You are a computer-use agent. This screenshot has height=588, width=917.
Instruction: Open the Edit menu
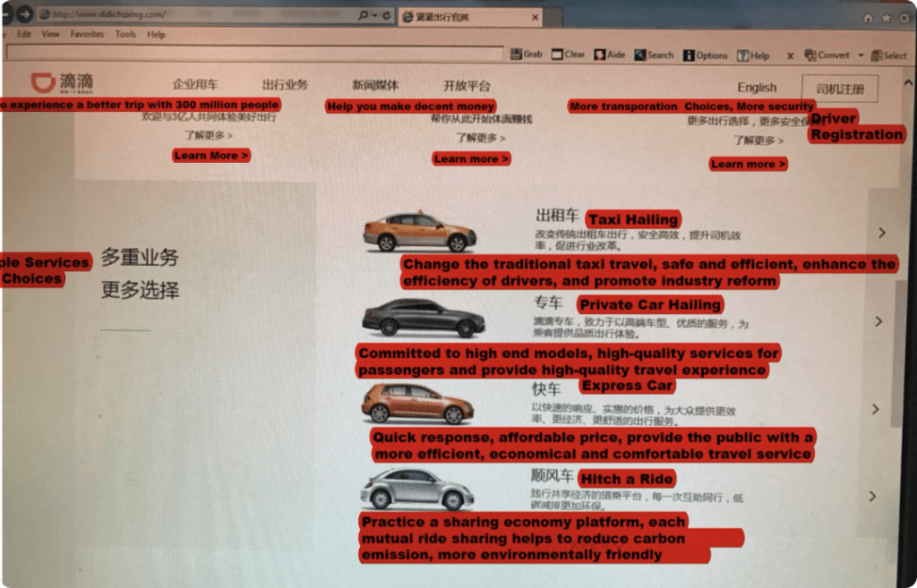[24, 34]
